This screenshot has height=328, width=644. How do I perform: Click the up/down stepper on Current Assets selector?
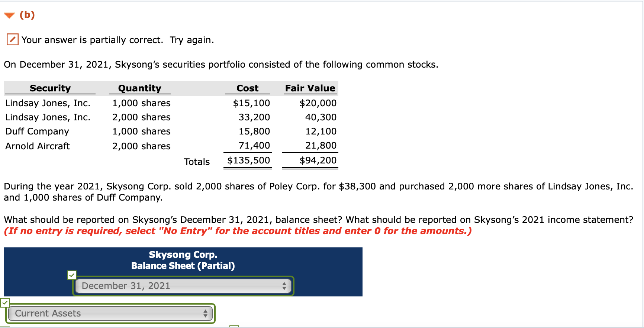point(206,313)
